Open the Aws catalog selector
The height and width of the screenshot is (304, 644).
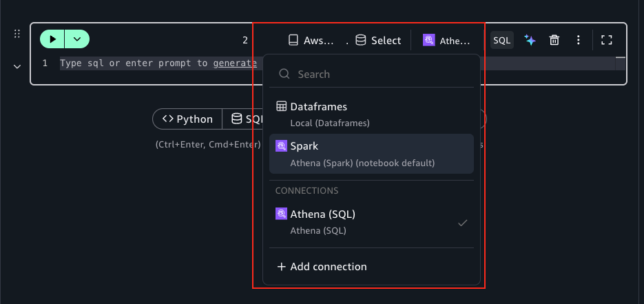coord(311,40)
